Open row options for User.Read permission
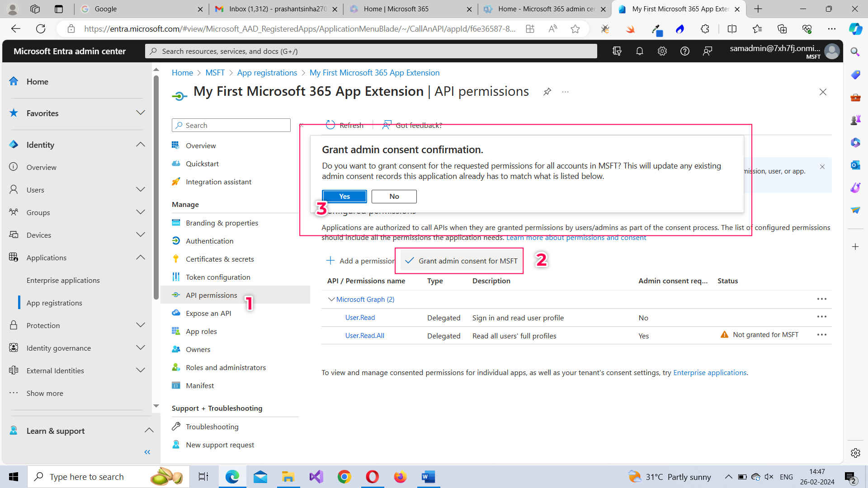868x488 pixels. tap(822, 317)
